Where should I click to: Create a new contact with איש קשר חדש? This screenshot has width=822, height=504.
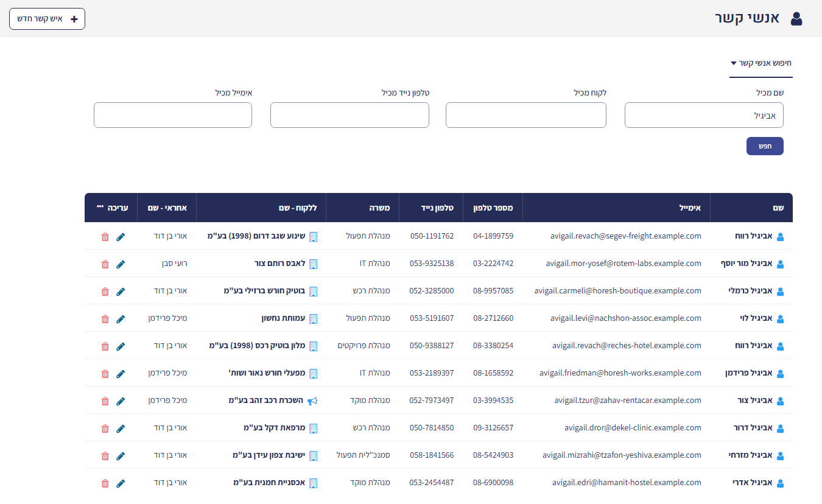[x=47, y=19]
